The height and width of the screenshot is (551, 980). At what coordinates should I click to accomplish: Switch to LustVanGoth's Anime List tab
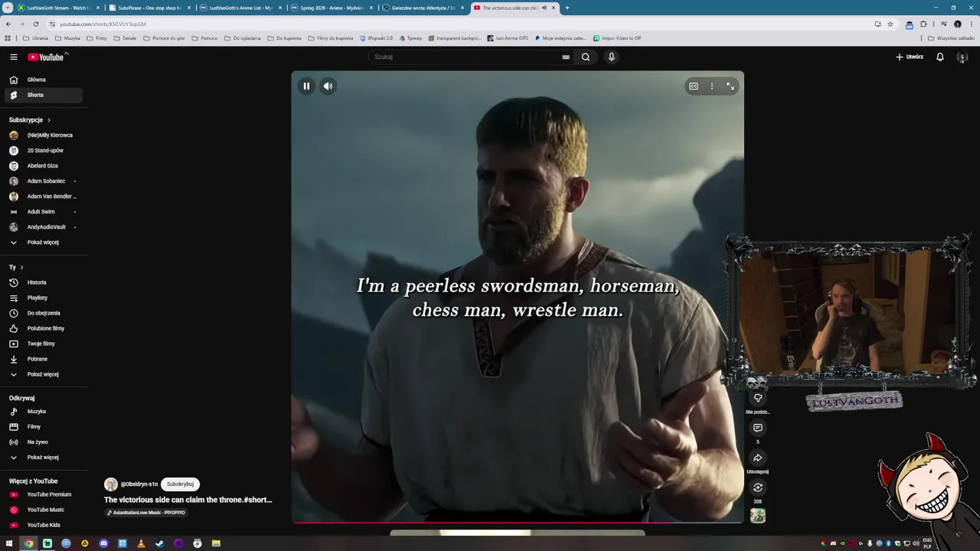click(240, 8)
